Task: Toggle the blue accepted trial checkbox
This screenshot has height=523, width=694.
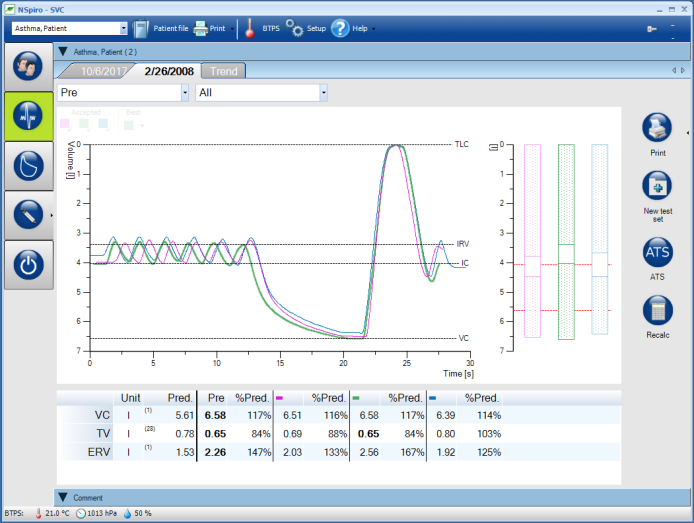Action: pyautogui.click(x=104, y=125)
